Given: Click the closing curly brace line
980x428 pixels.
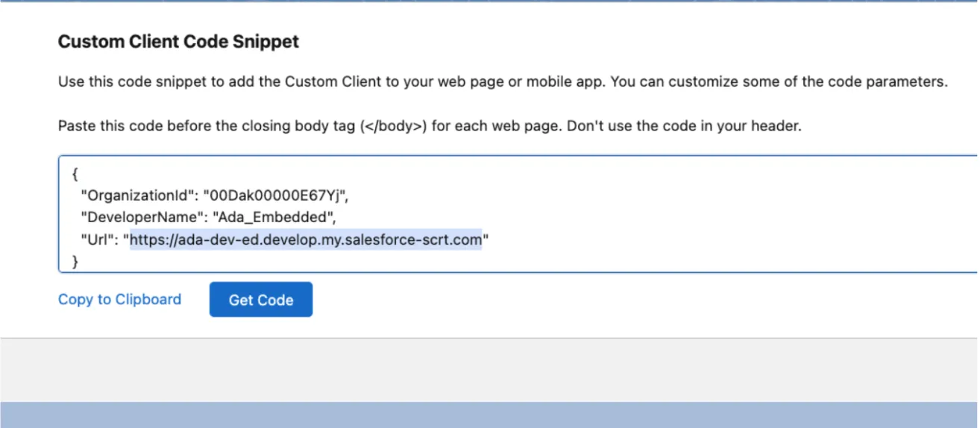Looking at the screenshot, I should [x=75, y=262].
